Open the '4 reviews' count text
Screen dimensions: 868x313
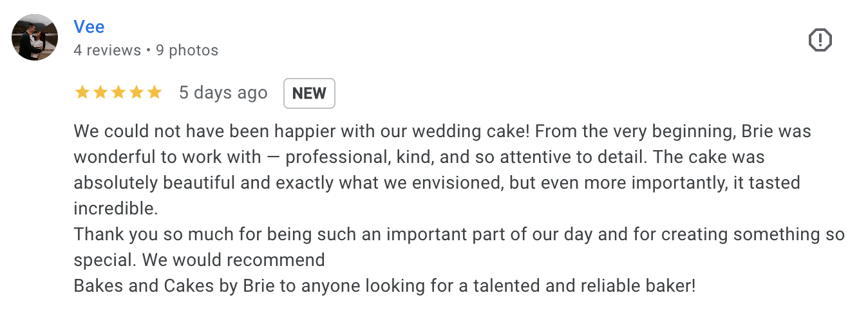coord(107,50)
